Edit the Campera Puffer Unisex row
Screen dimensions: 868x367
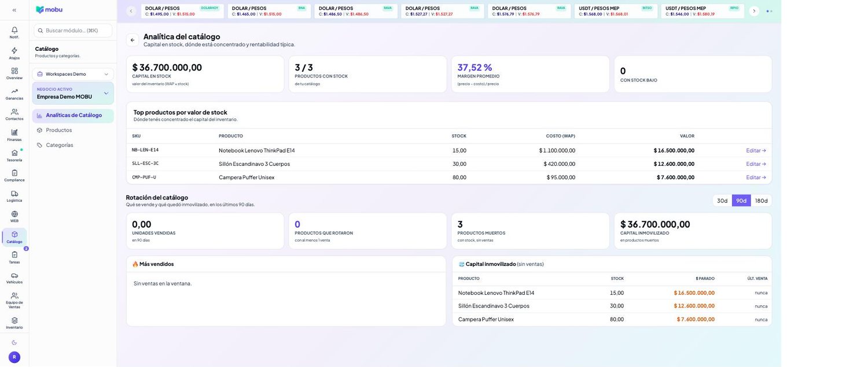click(x=756, y=177)
